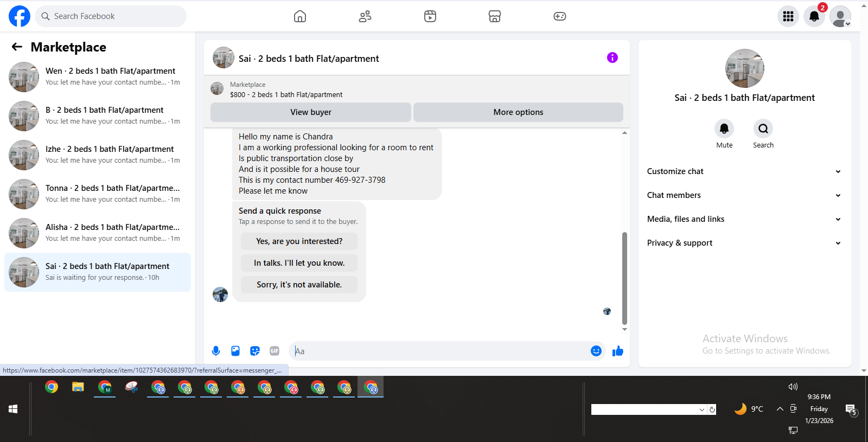
Task: Select Sai's conversation waiting for response
Action: (98, 272)
